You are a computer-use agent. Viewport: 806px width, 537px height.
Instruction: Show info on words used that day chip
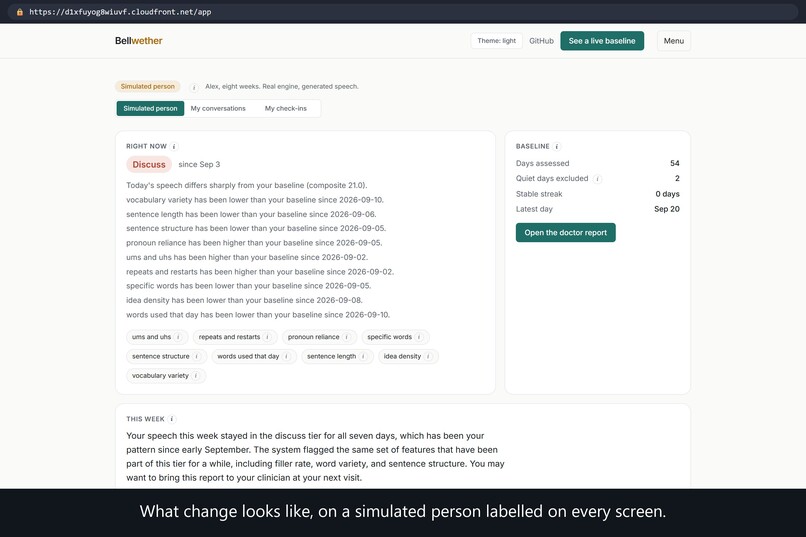286,356
